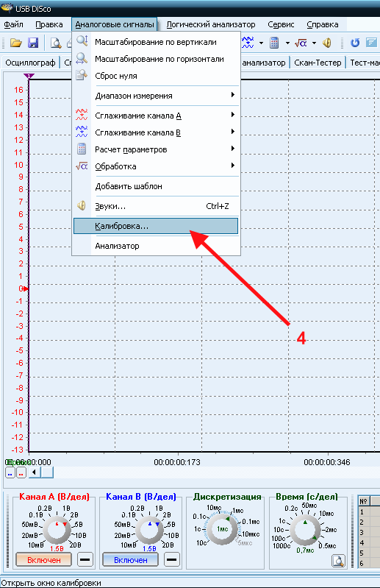The width and height of the screenshot is (380, 588).
Task: Open the Сервис menu
Action: 281,24
